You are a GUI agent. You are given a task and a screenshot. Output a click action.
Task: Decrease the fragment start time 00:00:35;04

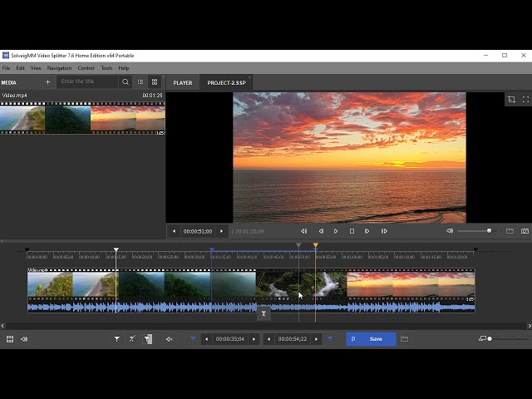[x=206, y=339]
